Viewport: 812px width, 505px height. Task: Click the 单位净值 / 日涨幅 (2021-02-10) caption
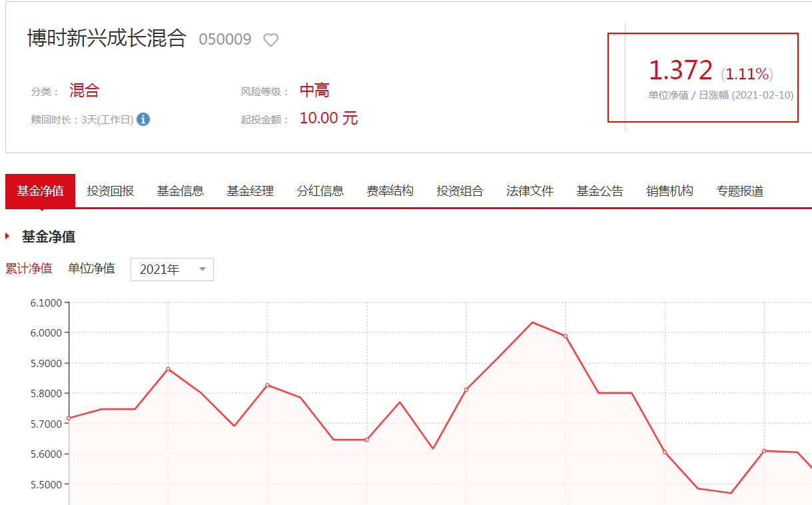point(721,95)
